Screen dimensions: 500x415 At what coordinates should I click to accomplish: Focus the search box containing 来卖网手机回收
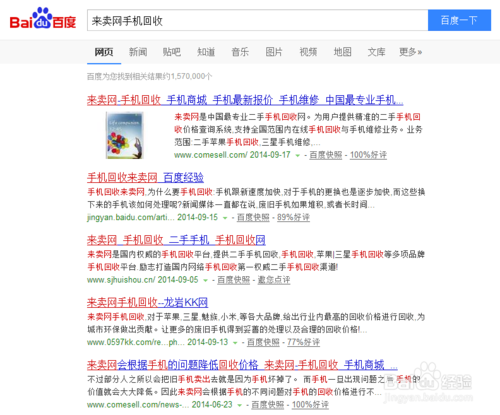pos(257,20)
